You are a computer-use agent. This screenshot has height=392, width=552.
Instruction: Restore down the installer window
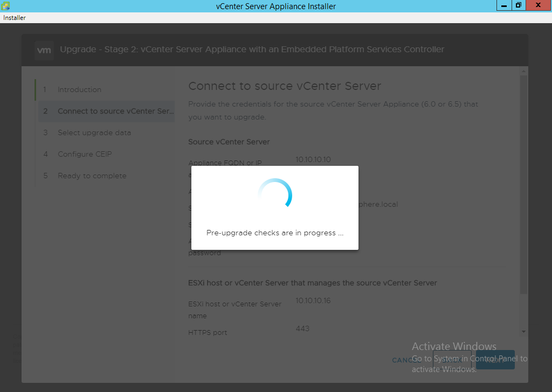(x=519, y=5)
